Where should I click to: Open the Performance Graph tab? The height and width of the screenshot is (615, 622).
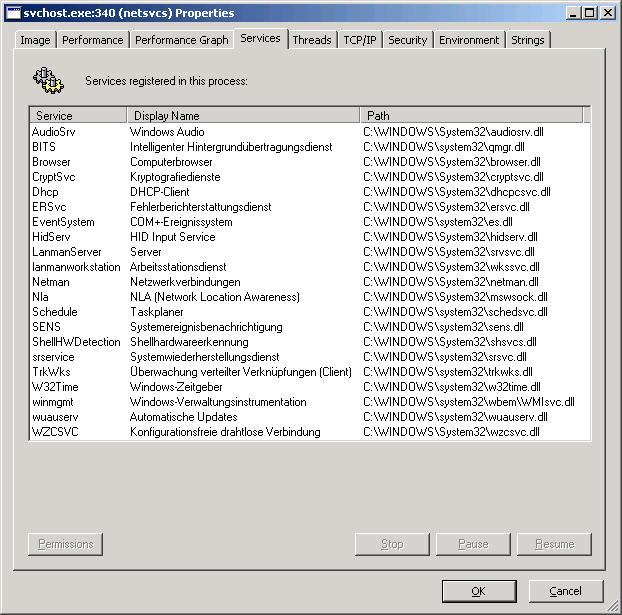(182, 40)
